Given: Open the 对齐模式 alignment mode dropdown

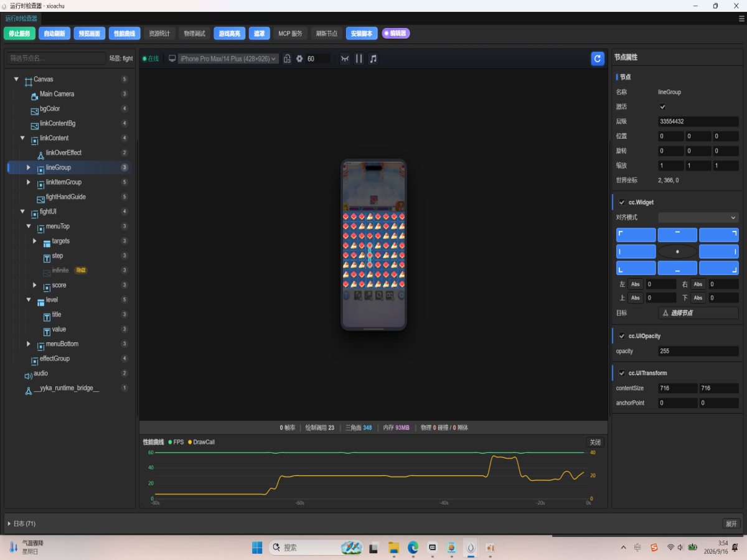Looking at the screenshot, I should click(698, 218).
